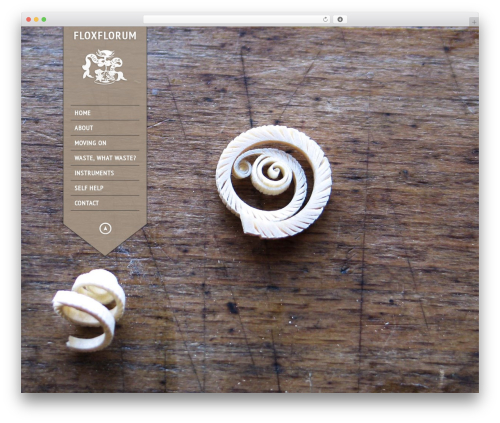Click the FLOXFLORUM site title

click(105, 36)
